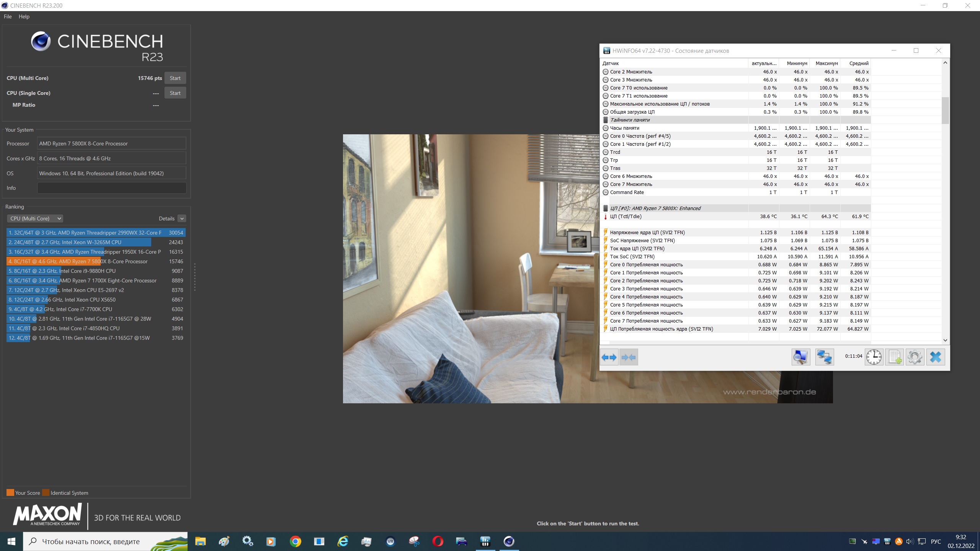The width and height of the screenshot is (980, 551).
Task: Click the blue X close sensors icon
Action: [x=935, y=357]
